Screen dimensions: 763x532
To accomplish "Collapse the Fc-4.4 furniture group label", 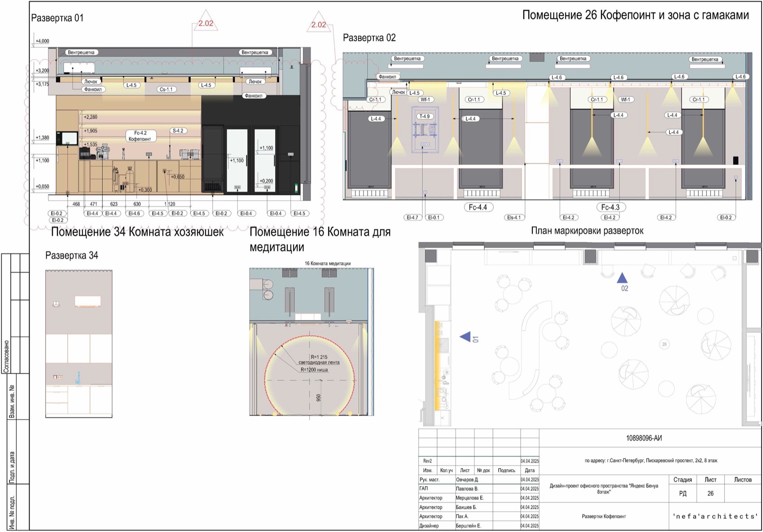I will point(478,207).
